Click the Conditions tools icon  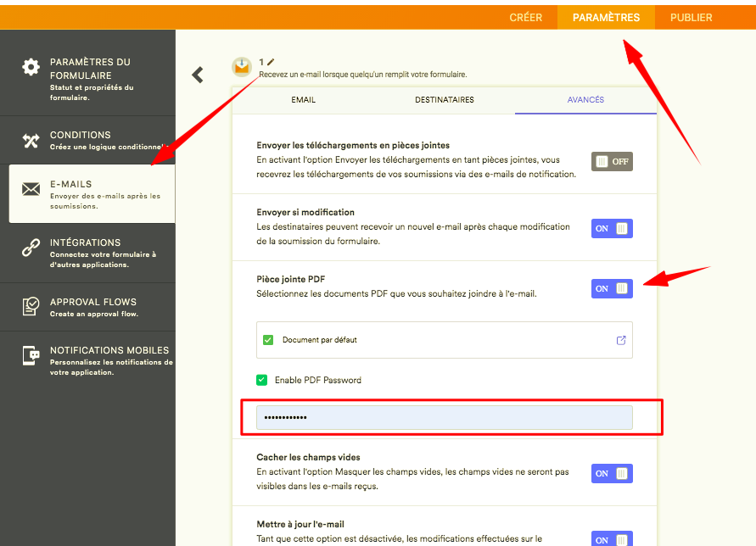pos(31,140)
